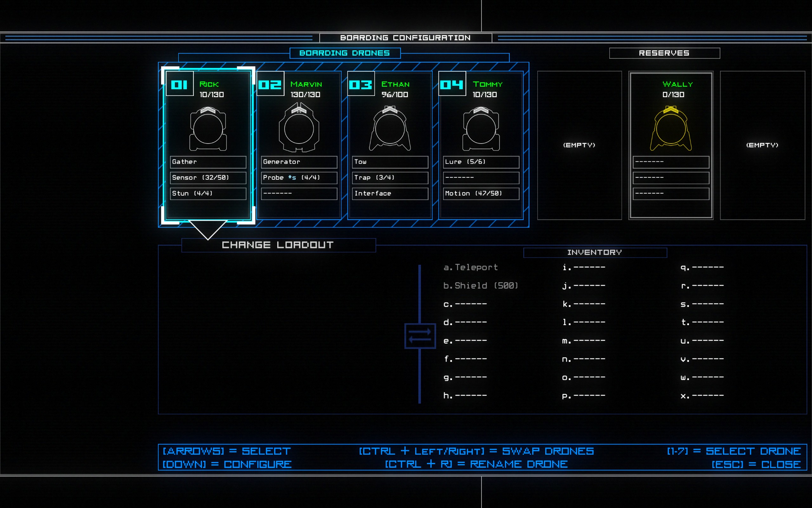
Task: Select Ethan's Tow module slot
Action: pyautogui.click(x=390, y=162)
